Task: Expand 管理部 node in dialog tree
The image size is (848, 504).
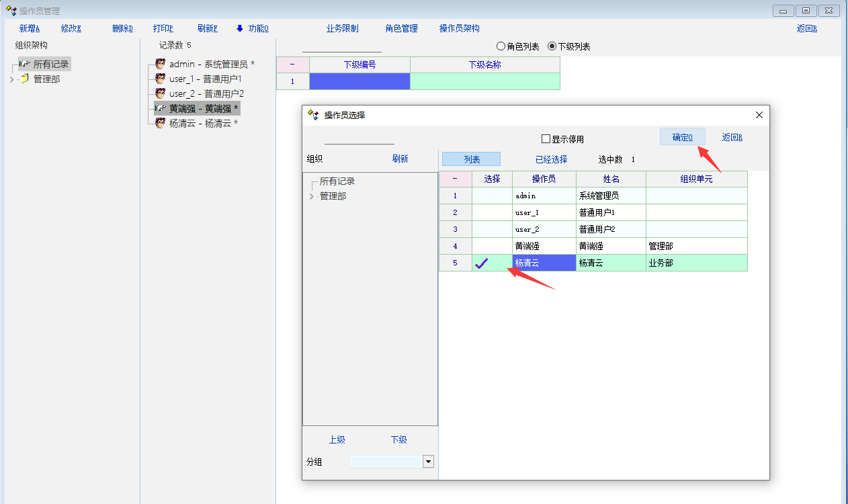Action: coord(311,196)
